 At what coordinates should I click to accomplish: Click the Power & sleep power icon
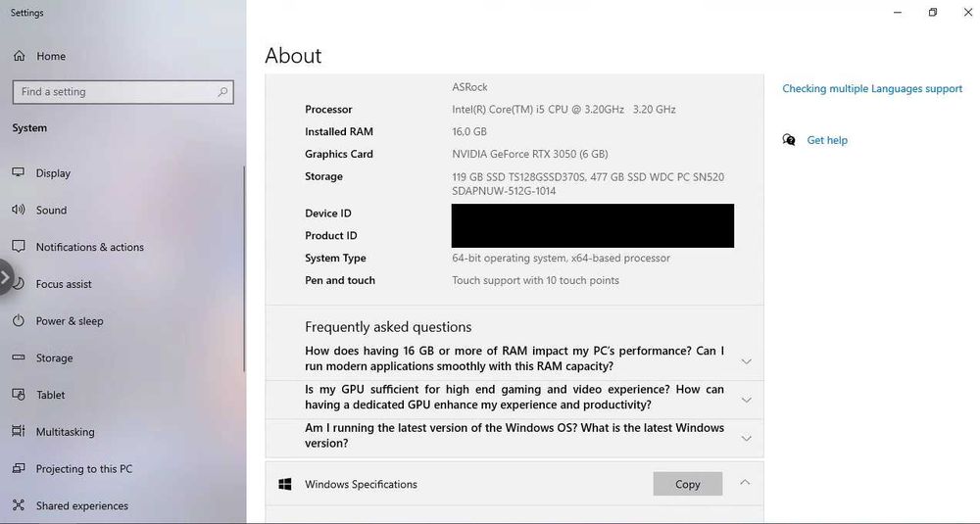[19, 321]
